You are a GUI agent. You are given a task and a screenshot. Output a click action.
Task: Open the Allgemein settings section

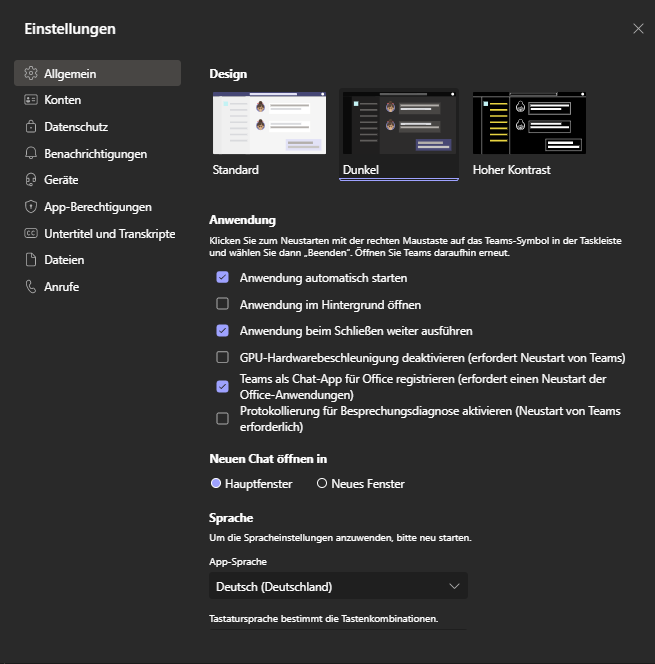coord(97,73)
